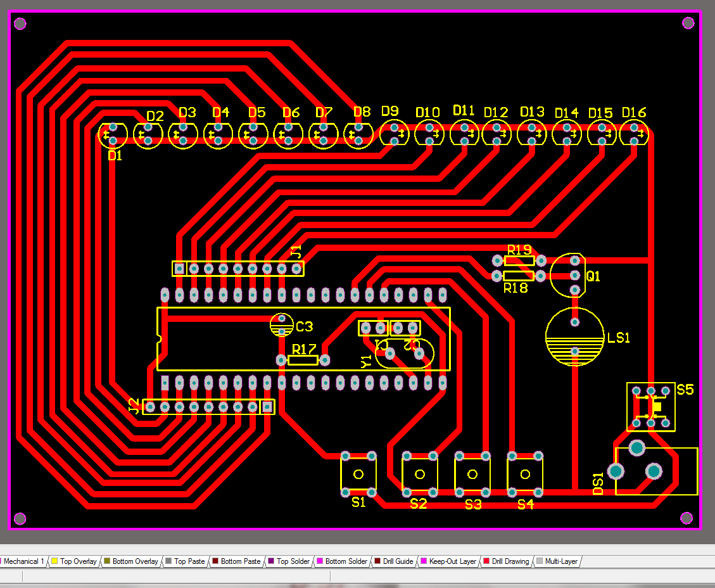Select the Keep-Out Layer tab
Viewport: 715px width, 588px height.
[x=448, y=561]
